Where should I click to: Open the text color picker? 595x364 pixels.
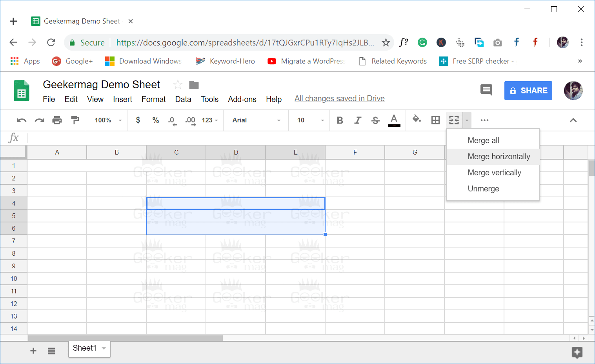click(x=394, y=120)
